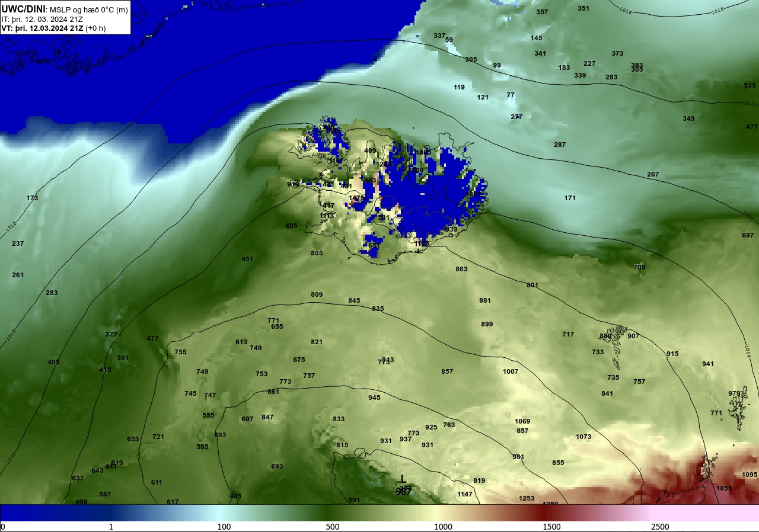Select the IT initialization time line
This screenshot has width=759, height=532.
pos(42,19)
